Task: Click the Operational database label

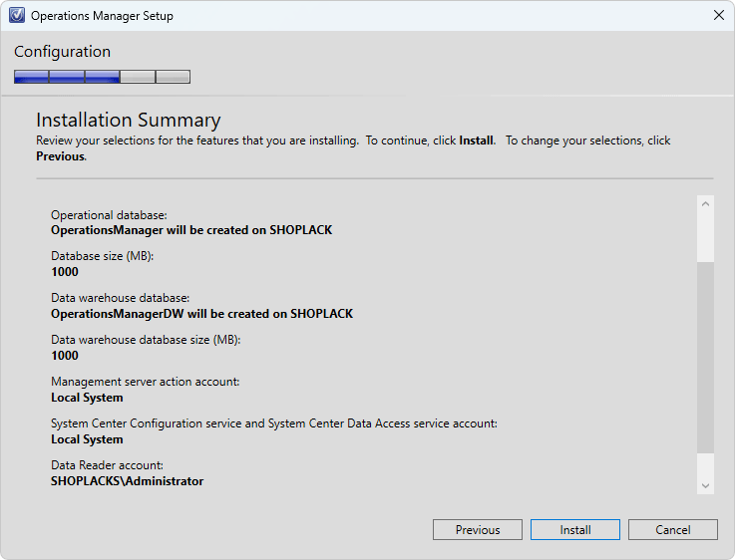Action: point(109,215)
